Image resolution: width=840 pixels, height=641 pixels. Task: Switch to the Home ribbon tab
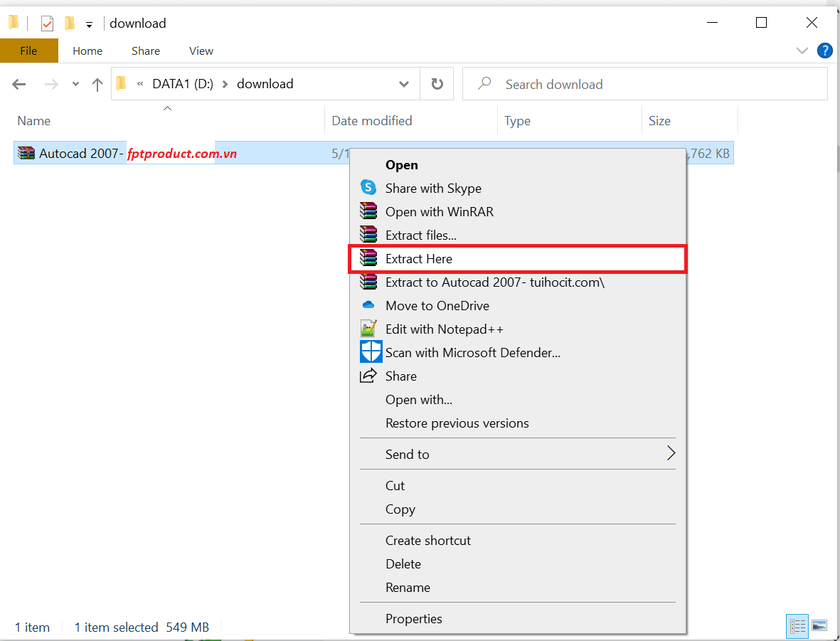[87, 51]
